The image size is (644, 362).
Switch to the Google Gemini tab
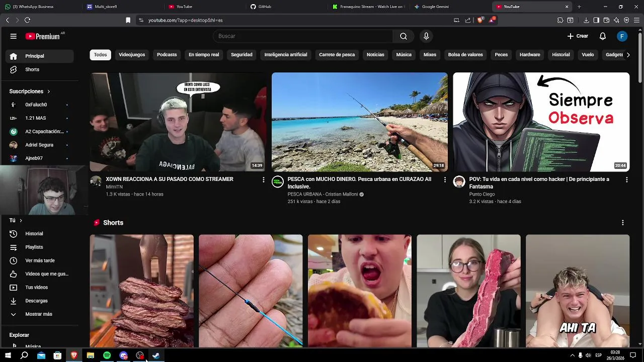coord(450,7)
